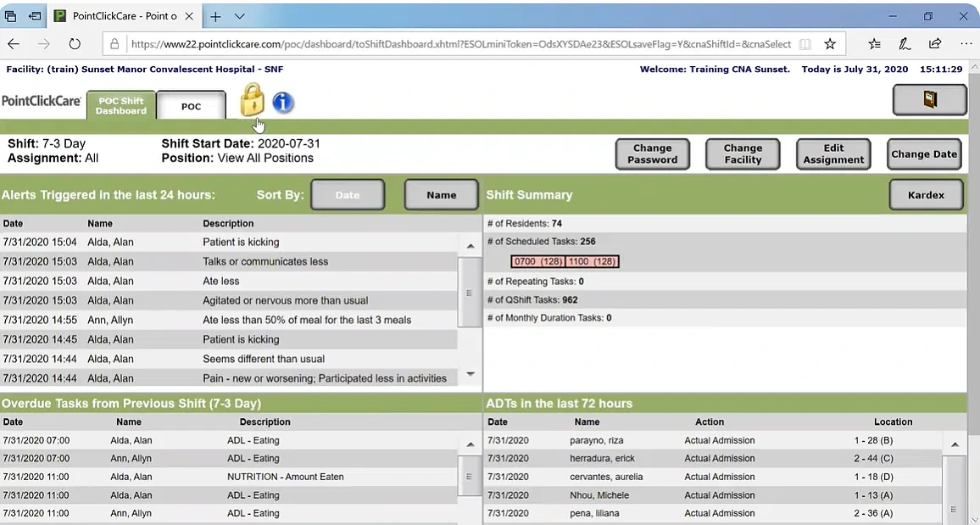This screenshot has height=525, width=980.
Task: Open the reading view book icon
Action: coord(805,44)
